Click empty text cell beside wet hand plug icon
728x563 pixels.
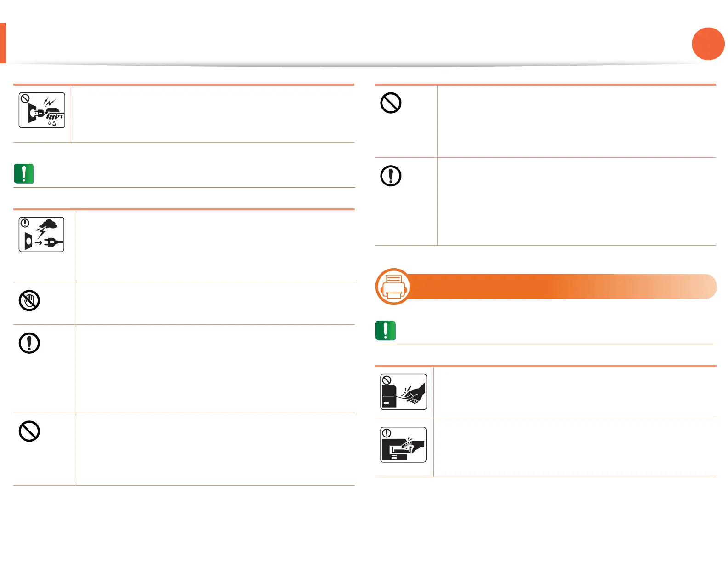coord(212,114)
